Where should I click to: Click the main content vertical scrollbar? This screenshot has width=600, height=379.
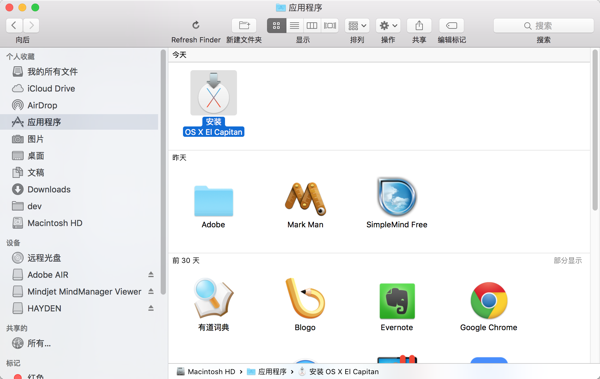595,130
